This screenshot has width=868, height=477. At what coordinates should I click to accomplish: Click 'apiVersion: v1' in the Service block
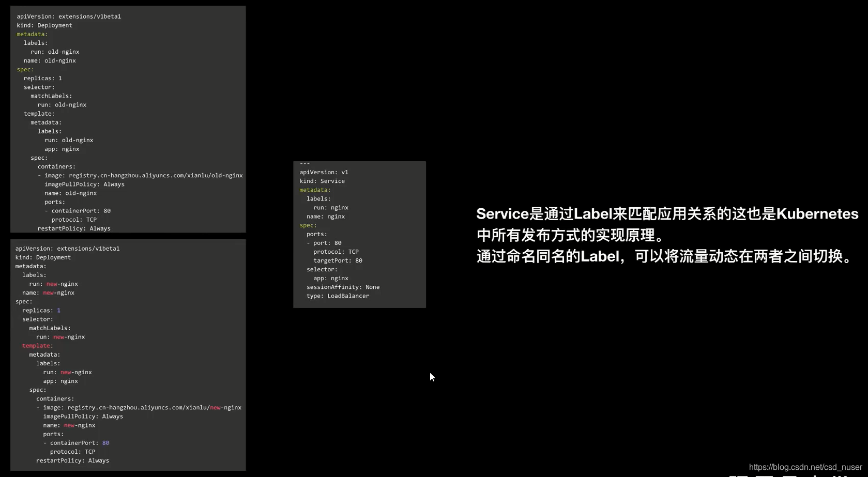(324, 172)
